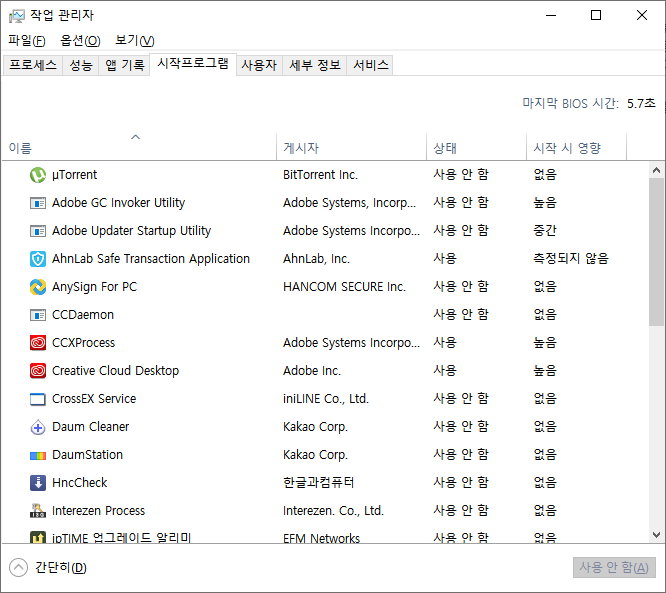This screenshot has height=593, width=666.
Task: Click publisher HANCOM SECURE Inc.
Action: click(344, 287)
